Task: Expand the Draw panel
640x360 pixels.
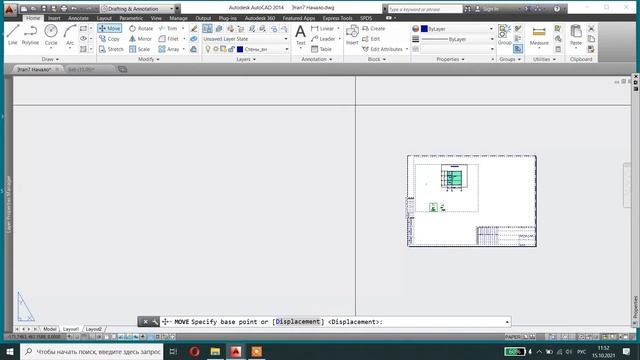Action: (x=50, y=59)
